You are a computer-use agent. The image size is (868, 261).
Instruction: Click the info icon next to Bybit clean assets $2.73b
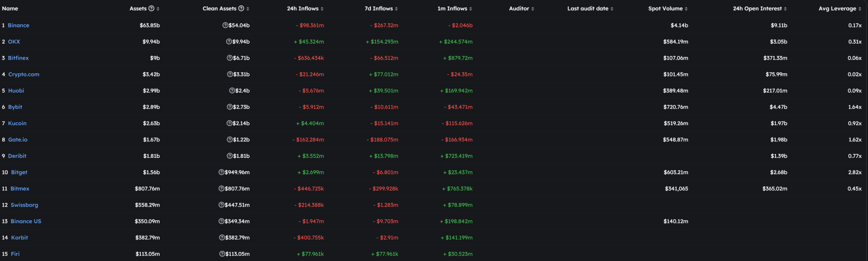click(x=230, y=107)
